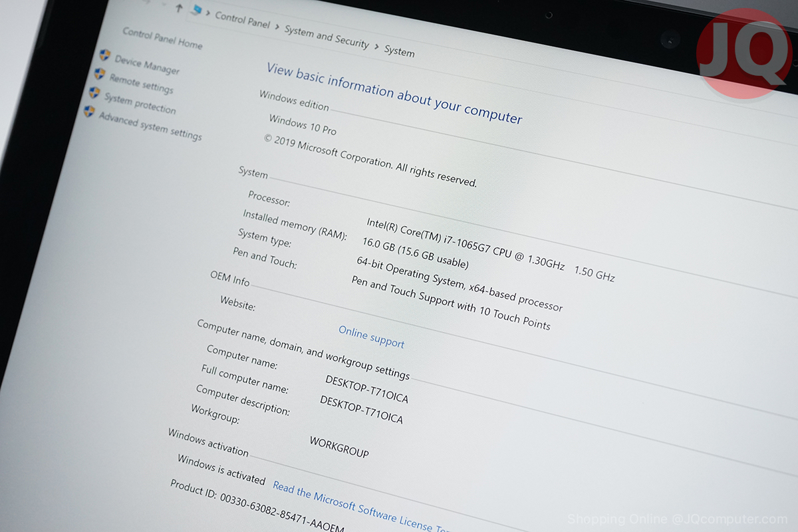
Task: Click the shield icon beside System protection
Action: [x=94, y=92]
